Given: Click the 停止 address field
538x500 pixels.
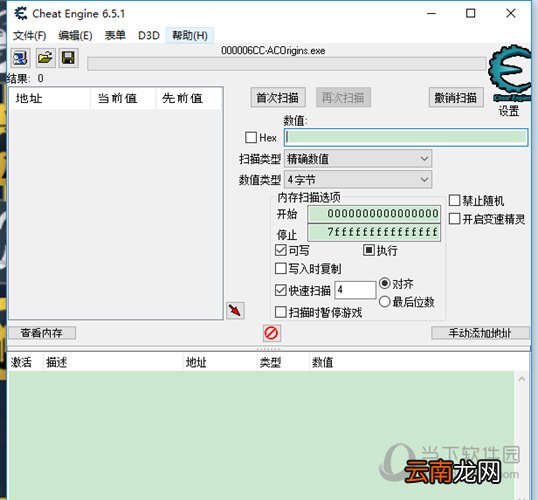Looking at the screenshot, I should tap(374, 232).
